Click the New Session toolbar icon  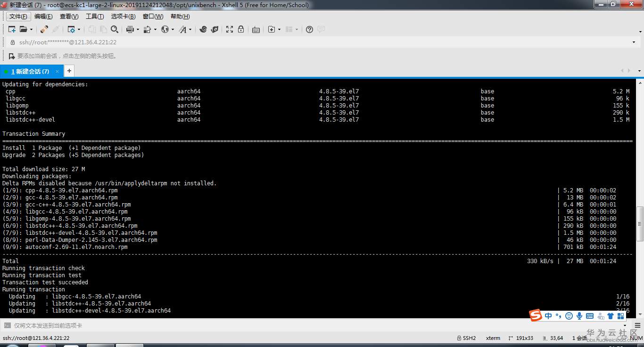click(12, 29)
